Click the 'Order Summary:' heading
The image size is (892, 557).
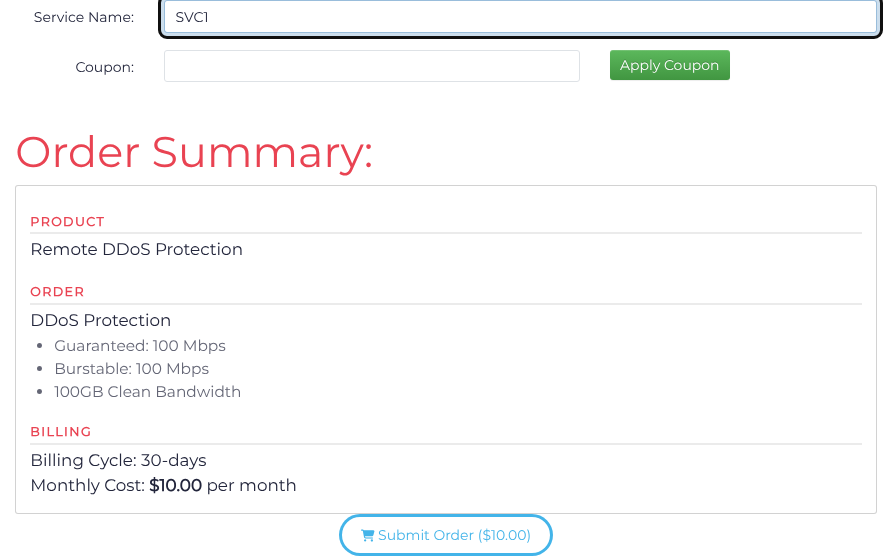click(x=194, y=152)
